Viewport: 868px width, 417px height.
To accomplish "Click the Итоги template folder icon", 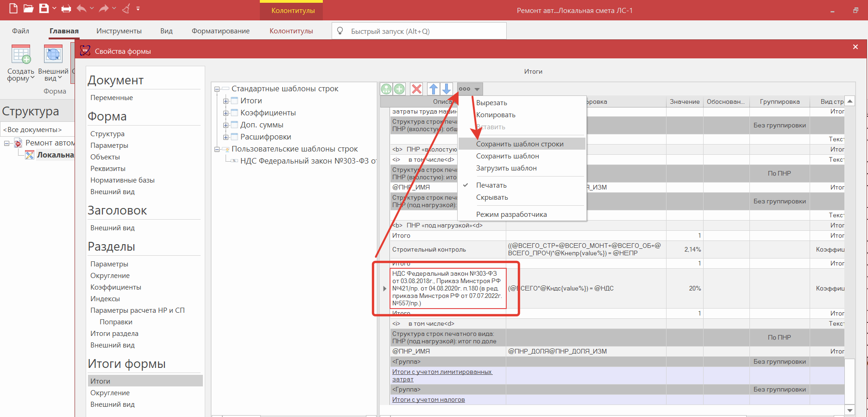I will (234, 101).
